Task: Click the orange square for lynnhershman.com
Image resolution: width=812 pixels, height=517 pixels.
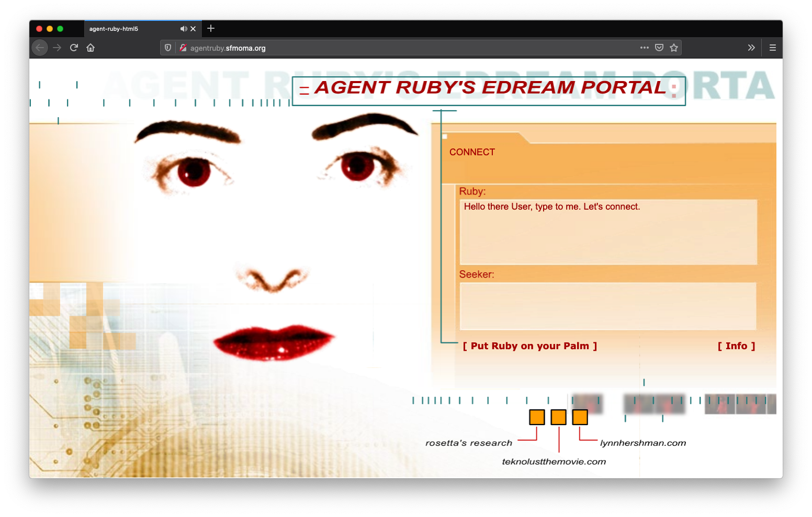Action: pyautogui.click(x=580, y=417)
